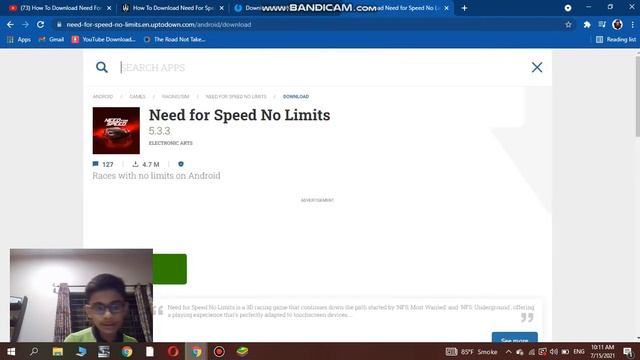Click the See more button
The height and width of the screenshot is (360, 640).
[515, 338]
